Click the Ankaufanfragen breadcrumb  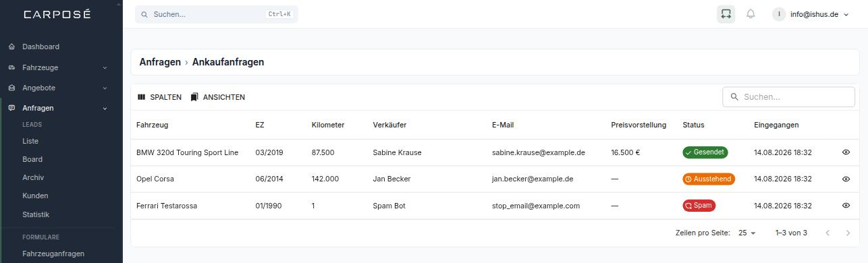(x=228, y=62)
